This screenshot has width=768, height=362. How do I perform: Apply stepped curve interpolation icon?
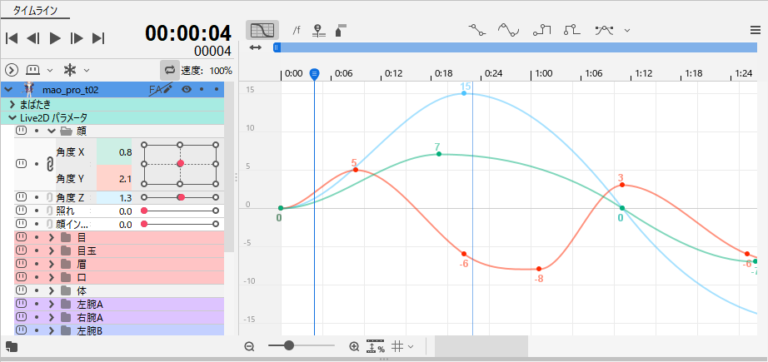pos(542,30)
